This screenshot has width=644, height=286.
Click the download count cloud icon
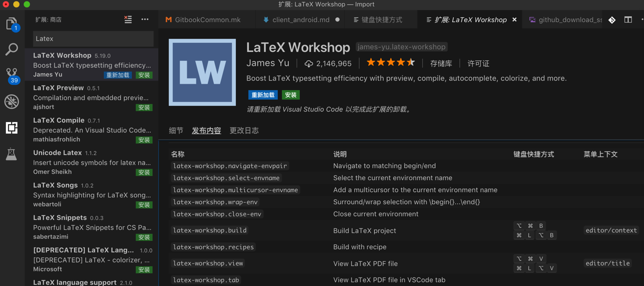point(309,63)
